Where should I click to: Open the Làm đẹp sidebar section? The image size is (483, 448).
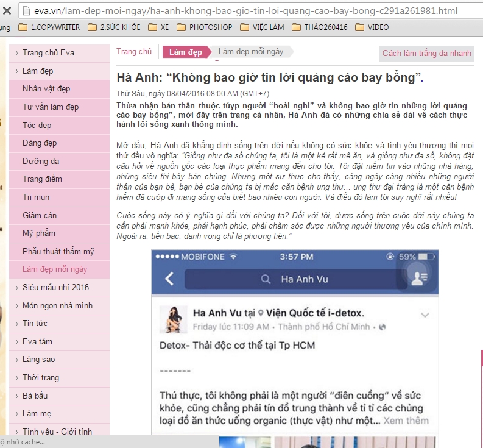point(60,71)
